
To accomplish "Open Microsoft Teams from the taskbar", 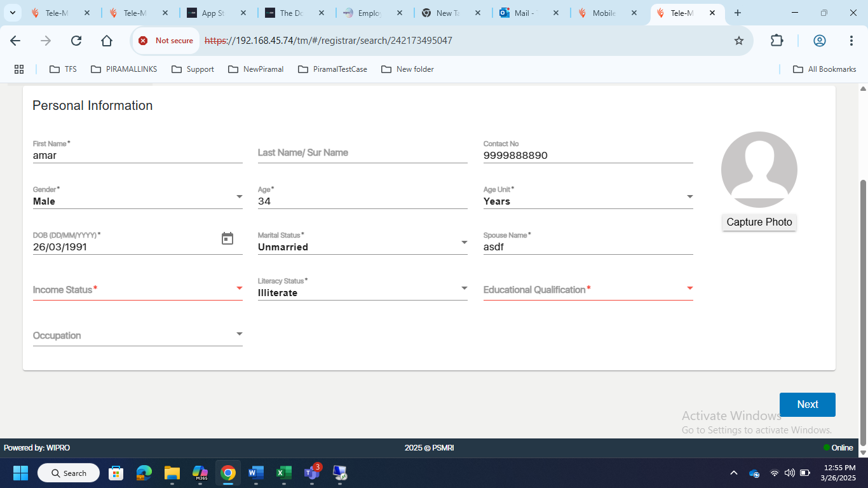I will pyautogui.click(x=312, y=473).
